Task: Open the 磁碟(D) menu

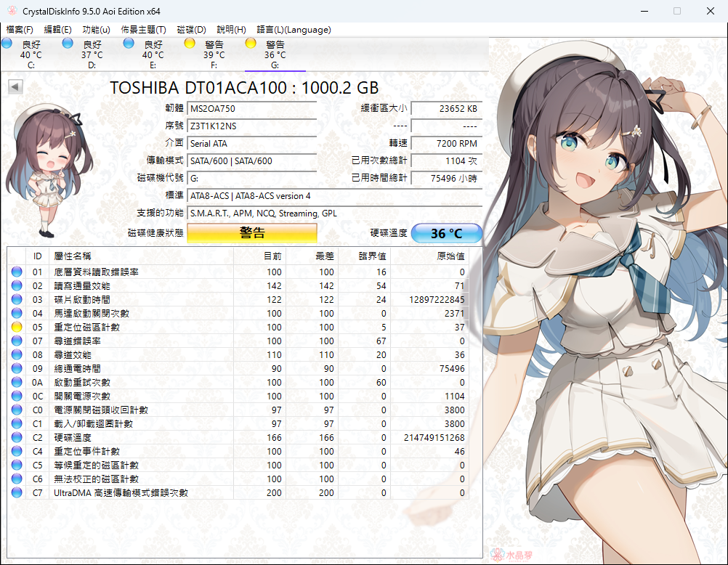Action: 191,30
